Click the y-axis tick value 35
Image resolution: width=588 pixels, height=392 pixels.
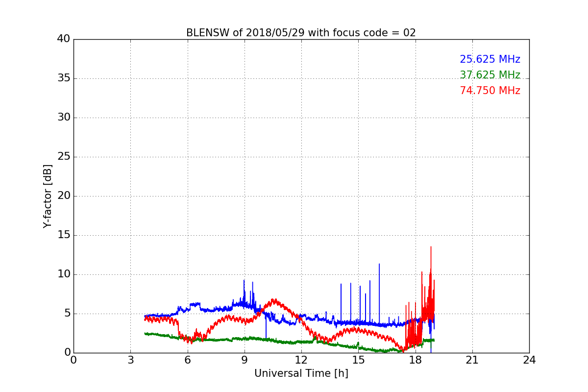tap(64, 78)
